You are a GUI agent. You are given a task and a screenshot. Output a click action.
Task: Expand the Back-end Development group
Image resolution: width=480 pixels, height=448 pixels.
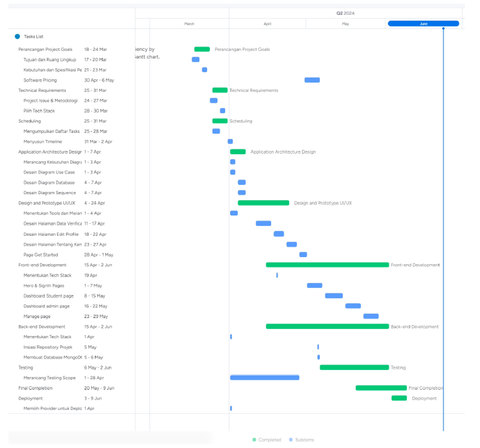[x=42, y=326]
